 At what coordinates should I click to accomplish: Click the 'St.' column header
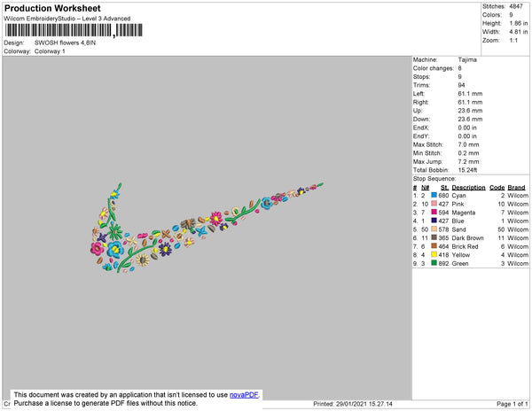click(x=445, y=187)
